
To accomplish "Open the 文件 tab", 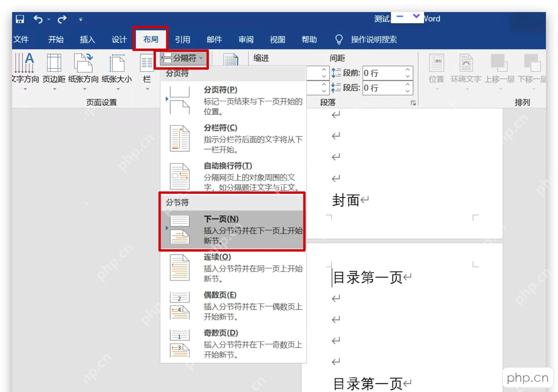I will tap(20, 39).
